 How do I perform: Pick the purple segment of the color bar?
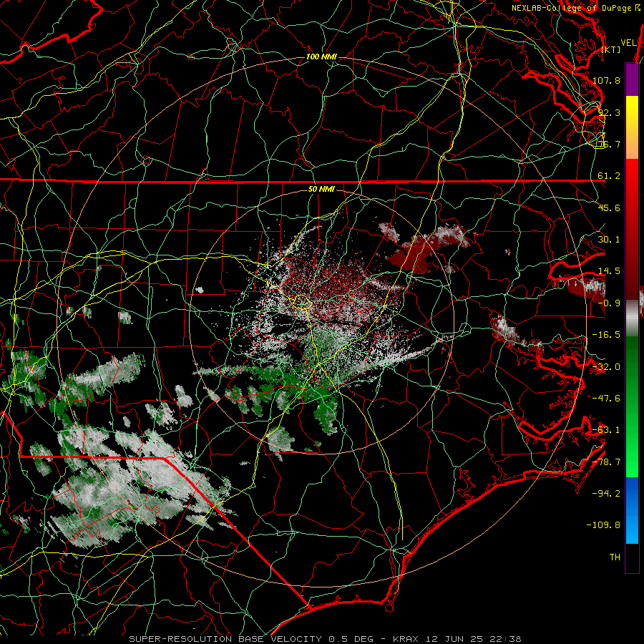[632, 80]
